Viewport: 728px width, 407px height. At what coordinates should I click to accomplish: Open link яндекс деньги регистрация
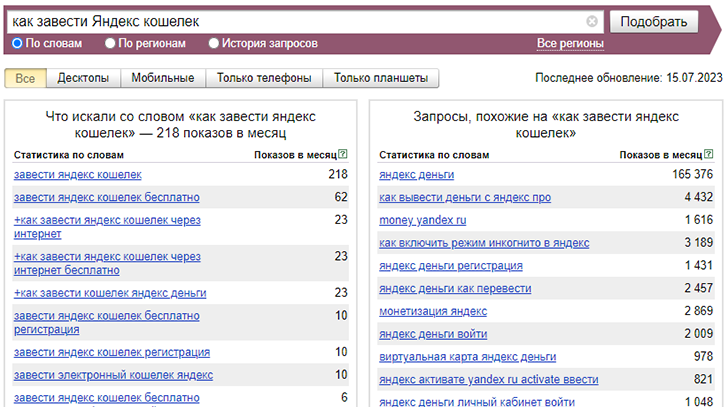(451, 265)
